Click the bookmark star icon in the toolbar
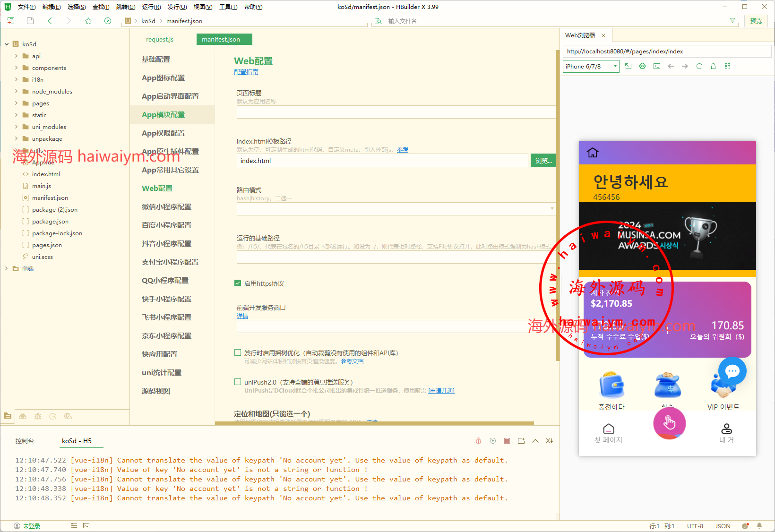The width and height of the screenshot is (775, 532). (x=88, y=21)
